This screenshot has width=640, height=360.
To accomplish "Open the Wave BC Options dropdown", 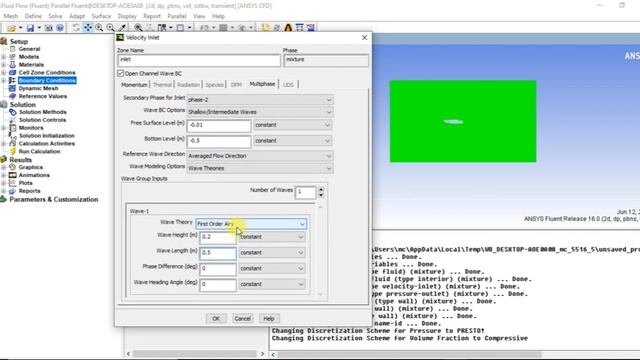I will (260, 112).
